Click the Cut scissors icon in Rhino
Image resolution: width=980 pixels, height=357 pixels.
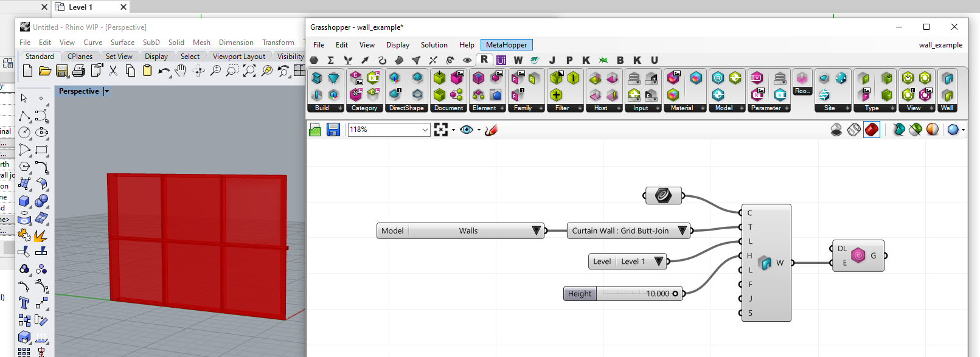[x=113, y=71]
